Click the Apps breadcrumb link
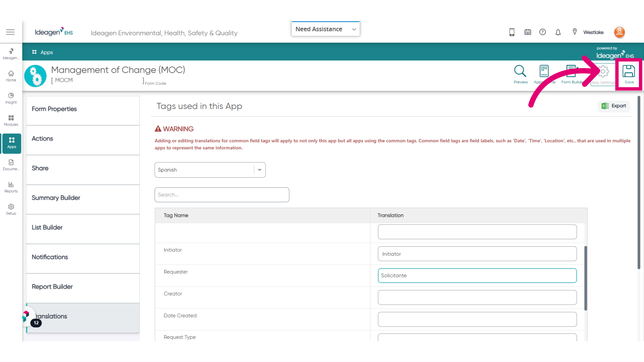This screenshot has width=644, height=362. [47, 52]
